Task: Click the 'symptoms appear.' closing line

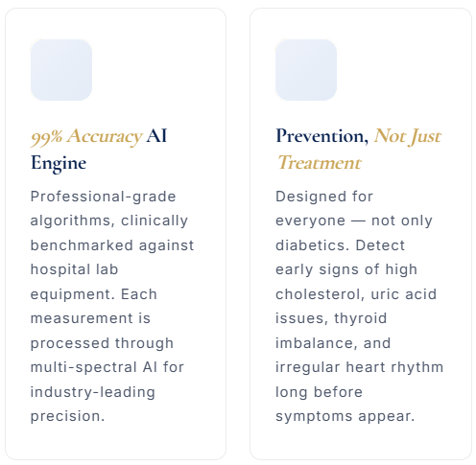Action: click(345, 416)
